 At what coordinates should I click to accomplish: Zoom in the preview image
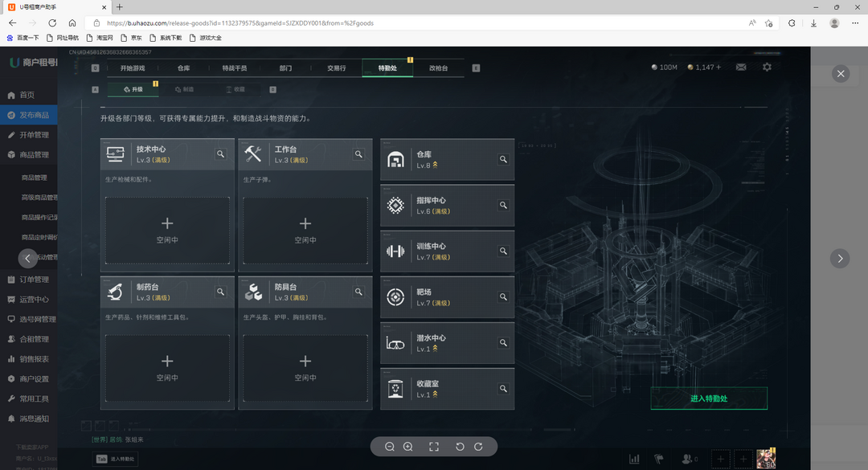click(407, 447)
